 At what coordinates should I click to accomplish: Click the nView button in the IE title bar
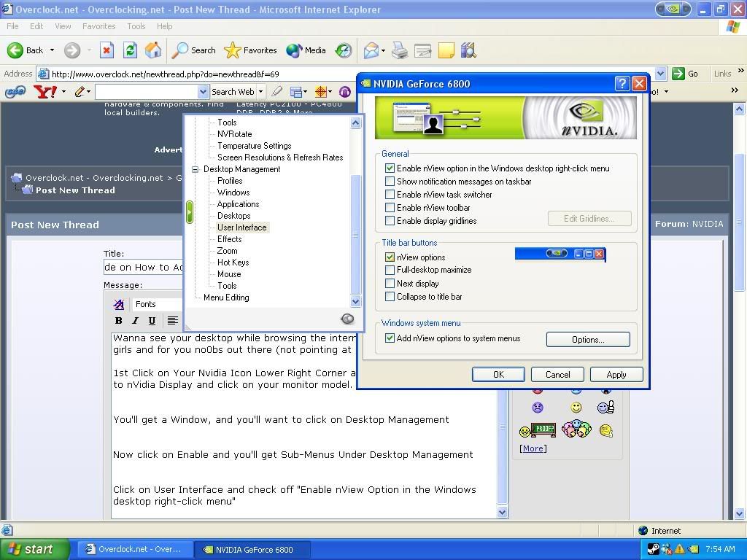coord(673,9)
